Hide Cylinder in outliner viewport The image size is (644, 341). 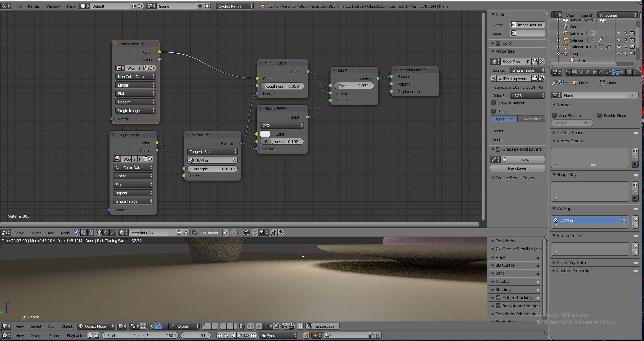tap(619, 40)
